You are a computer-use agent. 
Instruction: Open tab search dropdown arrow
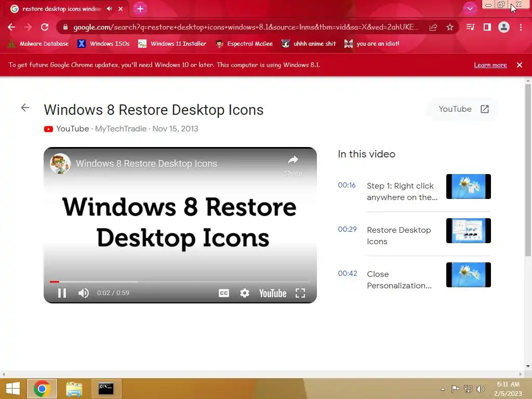470,9
